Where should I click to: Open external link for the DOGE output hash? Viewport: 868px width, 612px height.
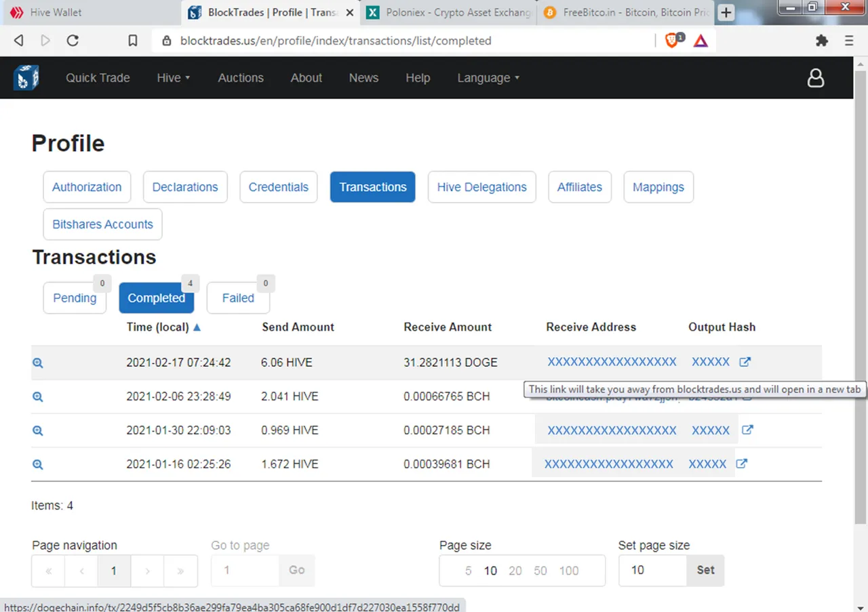745,362
